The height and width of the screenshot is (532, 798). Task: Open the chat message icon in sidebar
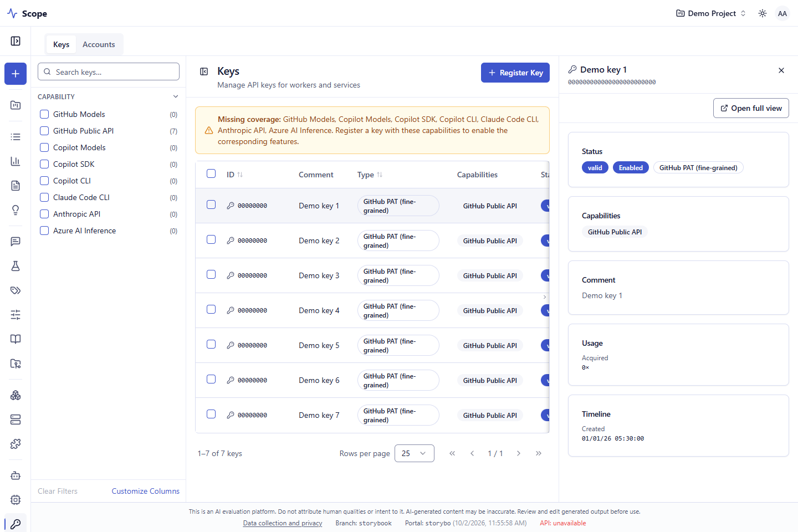point(16,242)
